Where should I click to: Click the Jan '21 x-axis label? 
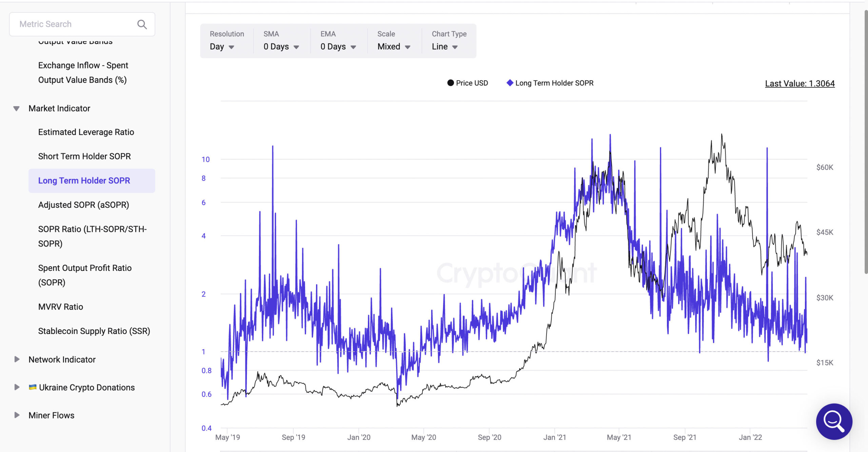(x=555, y=437)
